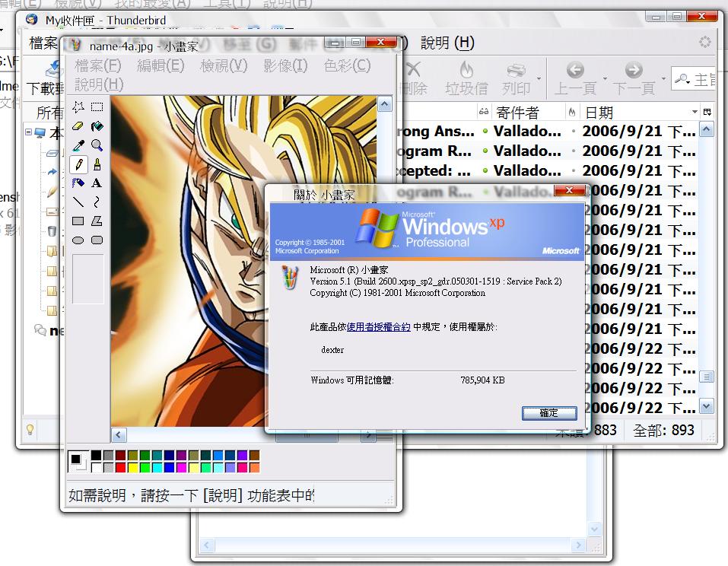
Task: Open Paint's 說明(H) menu
Action: coord(99,85)
